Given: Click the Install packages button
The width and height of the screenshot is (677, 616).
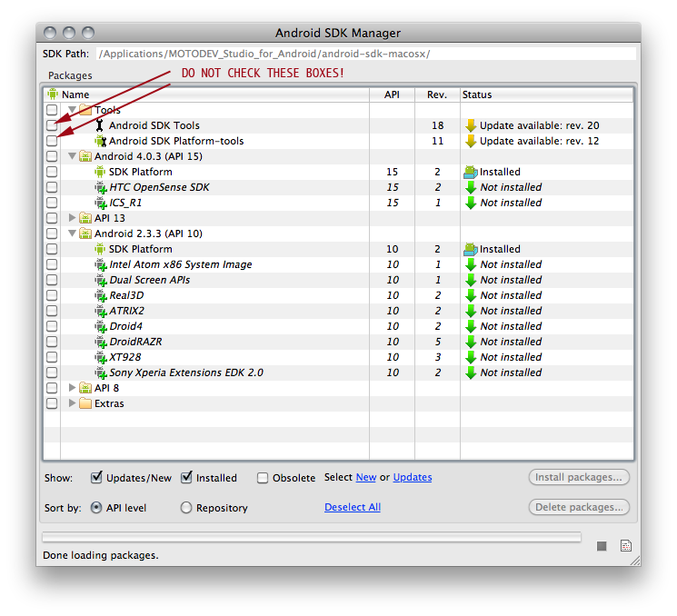Looking at the screenshot, I should coord(579,477).
